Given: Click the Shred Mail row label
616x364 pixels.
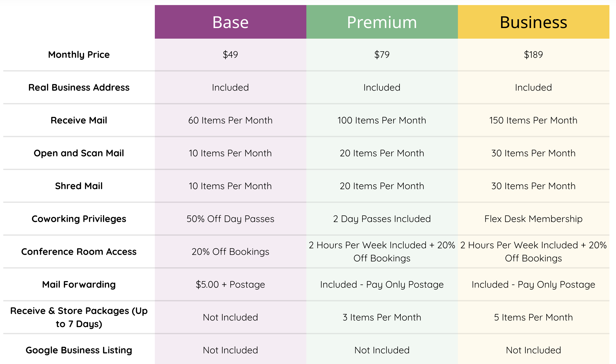Looking at the screenshot, I should [79, 186].
